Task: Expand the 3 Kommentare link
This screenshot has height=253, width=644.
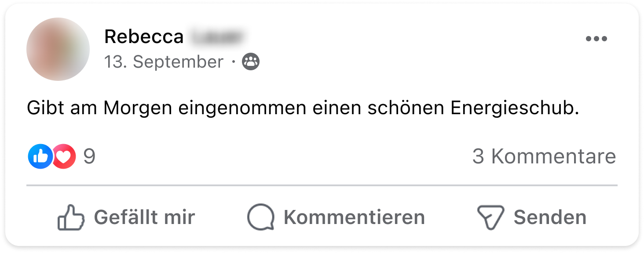Action: [544, 156]
